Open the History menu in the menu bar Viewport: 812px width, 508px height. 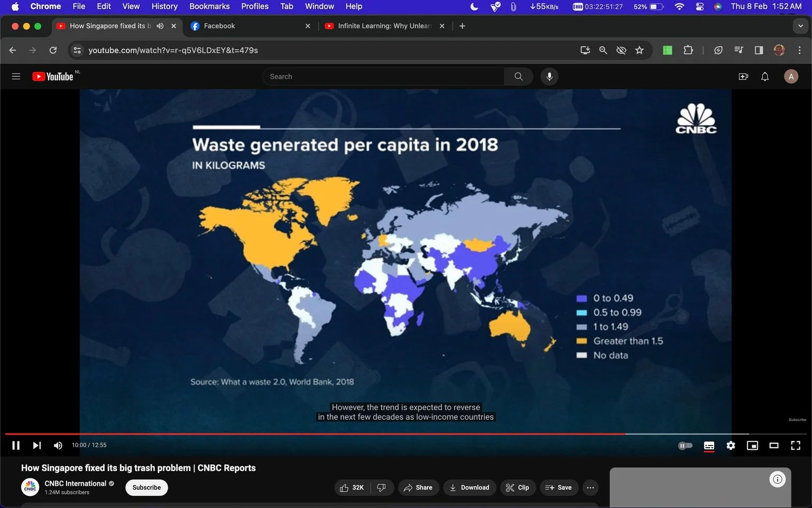coord(164,6)
